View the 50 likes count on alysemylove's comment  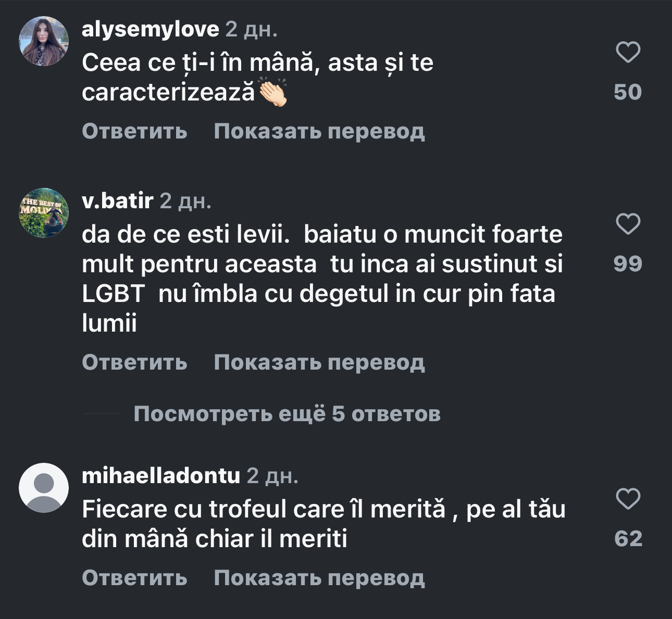(628, 92)
